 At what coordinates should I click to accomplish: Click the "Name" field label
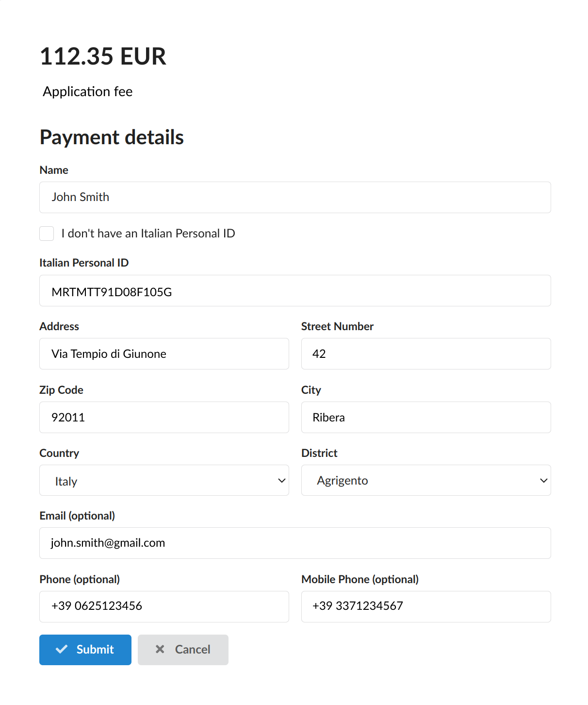click(54, 170)
